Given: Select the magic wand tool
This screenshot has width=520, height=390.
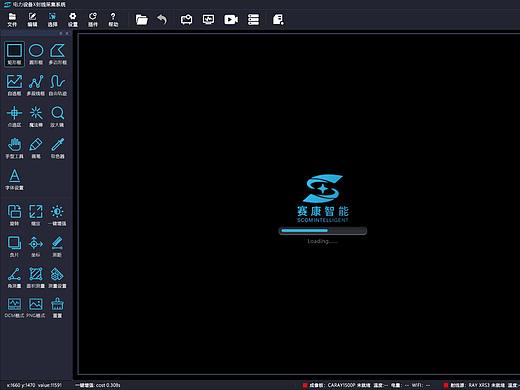Looking at the screenshot, I should click(x=36, y=116).
